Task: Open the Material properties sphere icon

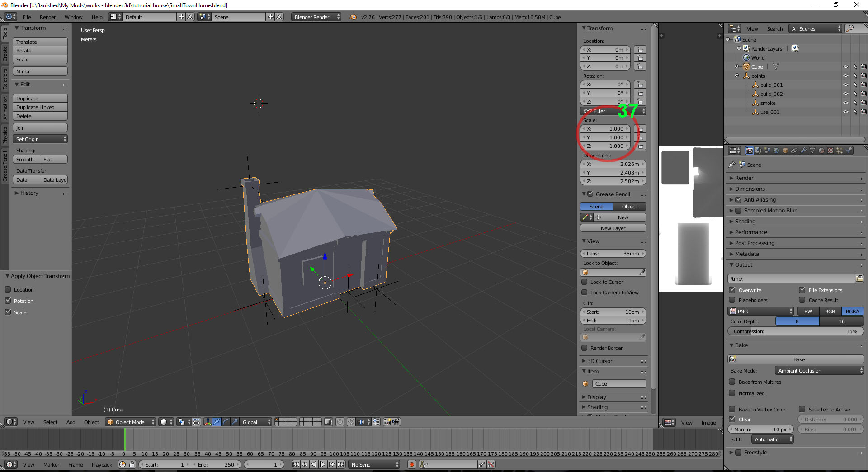Action: pos(821,151)
